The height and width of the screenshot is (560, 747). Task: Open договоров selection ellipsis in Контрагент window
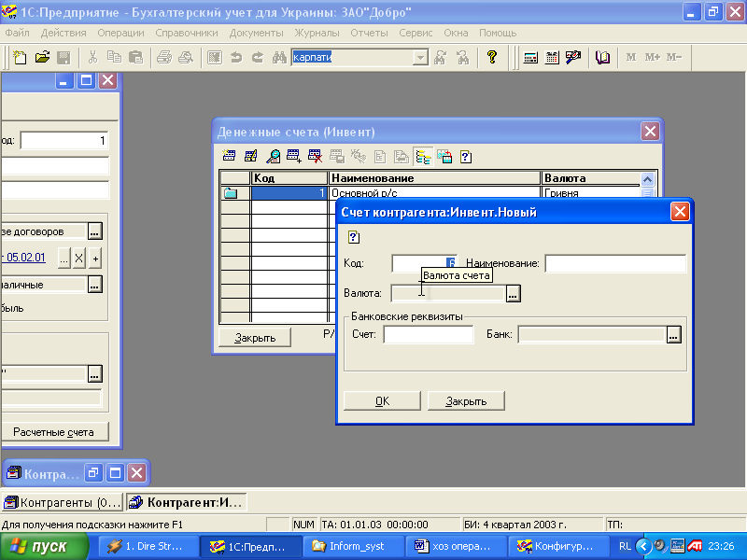coord(95,231)
